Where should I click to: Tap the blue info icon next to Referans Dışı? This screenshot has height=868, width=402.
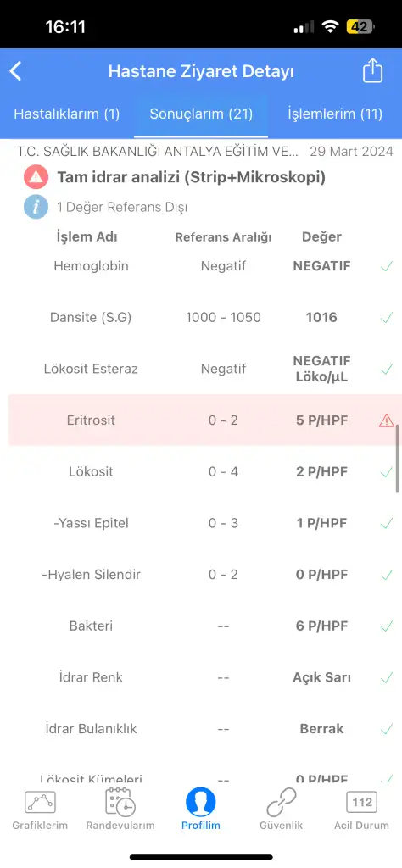pos(36,208)
